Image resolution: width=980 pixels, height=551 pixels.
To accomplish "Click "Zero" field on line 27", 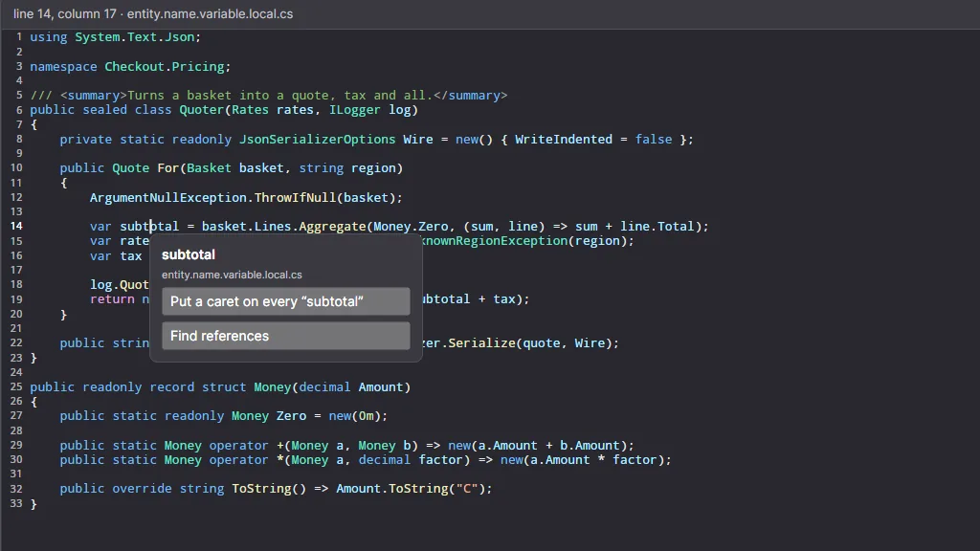I will [x=291, y=416].
